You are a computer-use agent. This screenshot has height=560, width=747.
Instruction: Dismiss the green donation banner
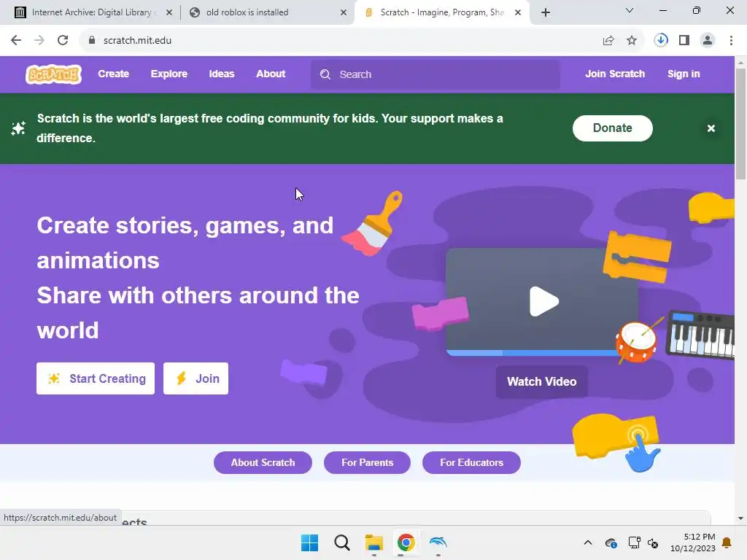click(711, 128)
